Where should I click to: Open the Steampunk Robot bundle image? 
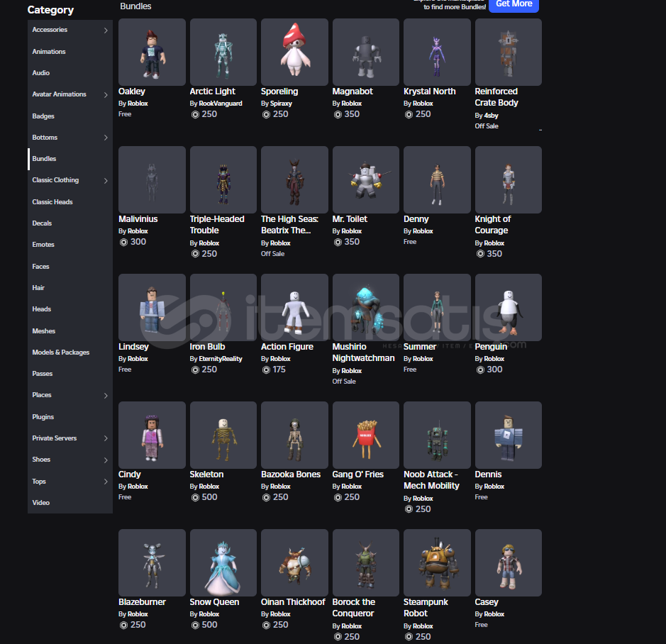click(437, 562)
